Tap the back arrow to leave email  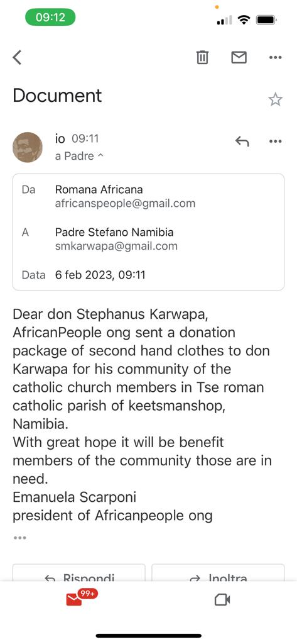coord(17,57)
